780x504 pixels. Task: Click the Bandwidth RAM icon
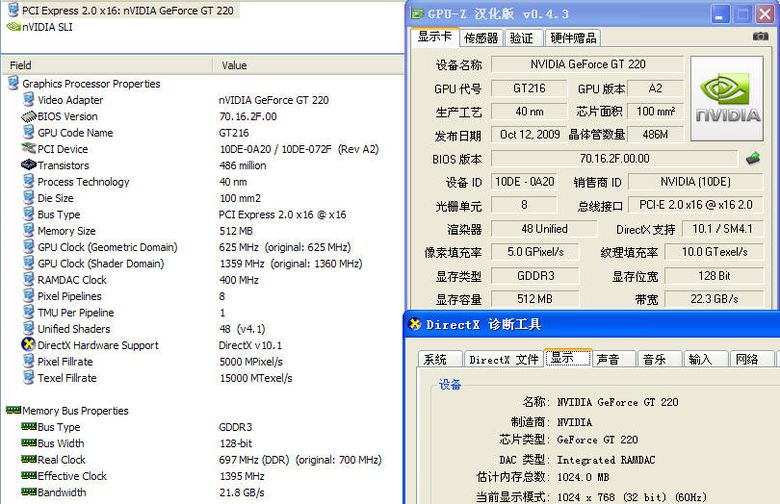tap(29, 492)
